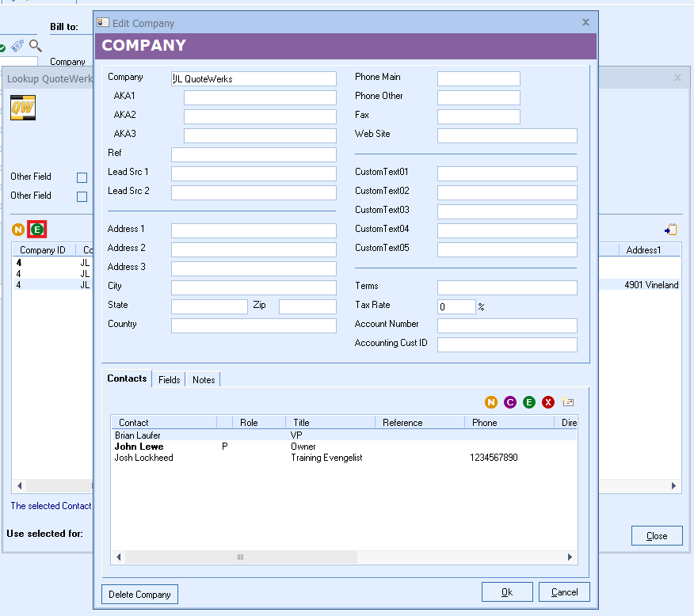Click the Address 1 field
This screenshot has width=694, height=616.
tap(254, 231)
